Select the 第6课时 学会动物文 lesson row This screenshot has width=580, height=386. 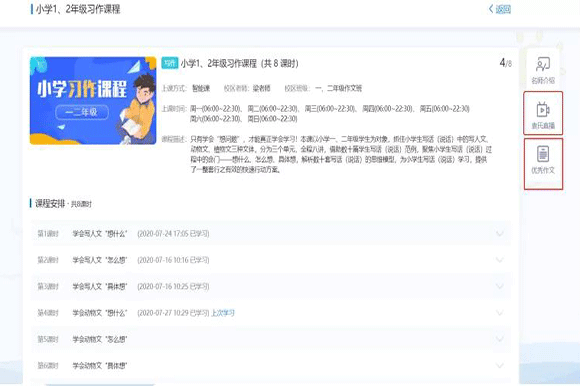271,366
